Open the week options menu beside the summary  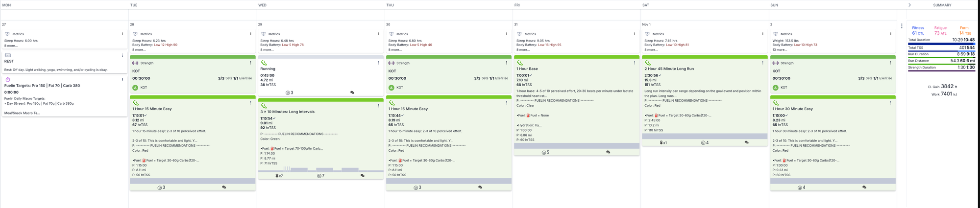(x=902, y=26)
